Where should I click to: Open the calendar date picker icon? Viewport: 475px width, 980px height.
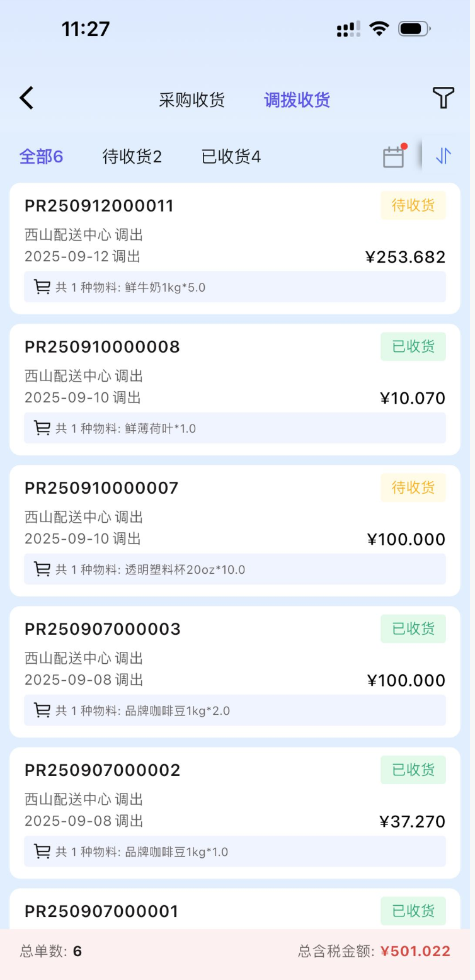pos(394,156)
